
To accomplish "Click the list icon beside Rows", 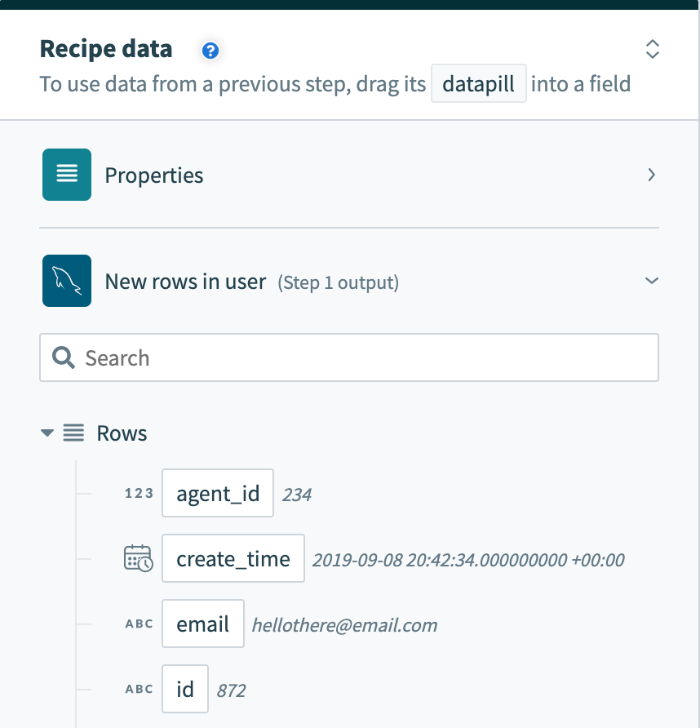I will point(72,433).
